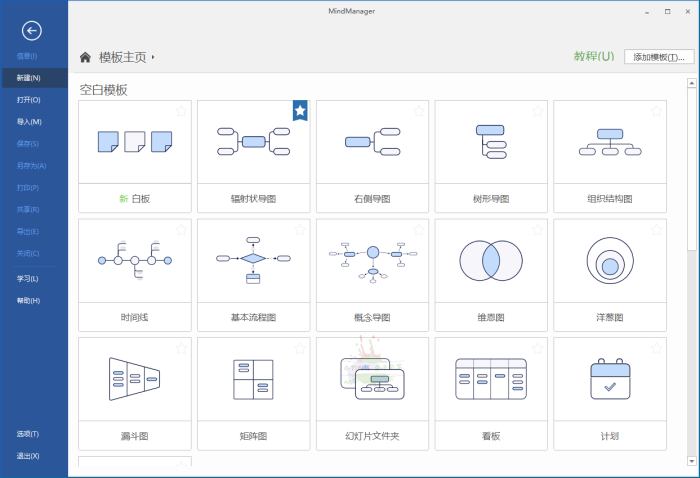
Task: Favorite the 白板 template with star
Action: point(181,110)
